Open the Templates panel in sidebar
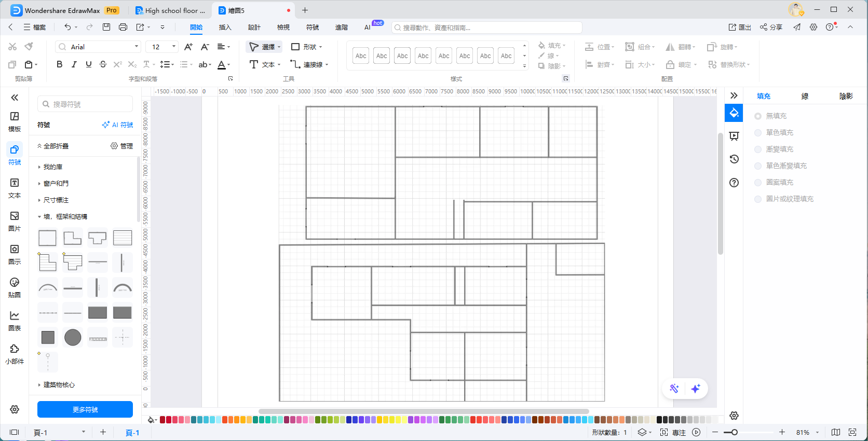Viewport: 868px width, 441px height. click(15, 121)
